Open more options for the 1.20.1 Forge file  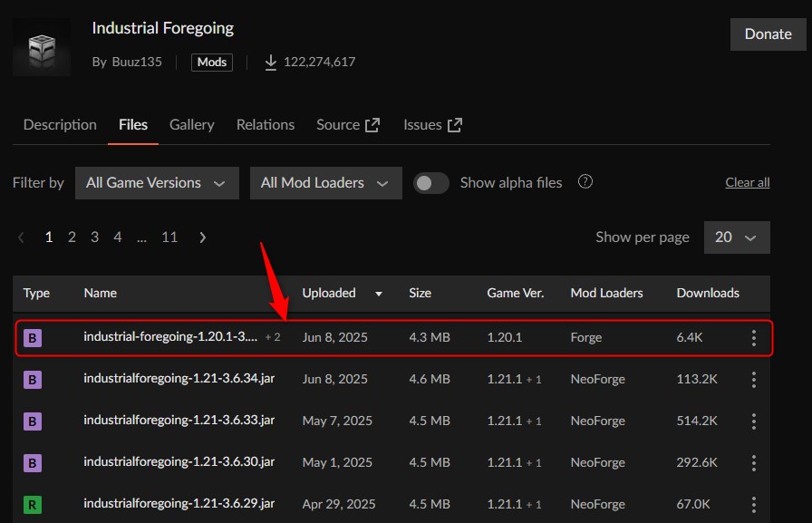tap(753, 338)
